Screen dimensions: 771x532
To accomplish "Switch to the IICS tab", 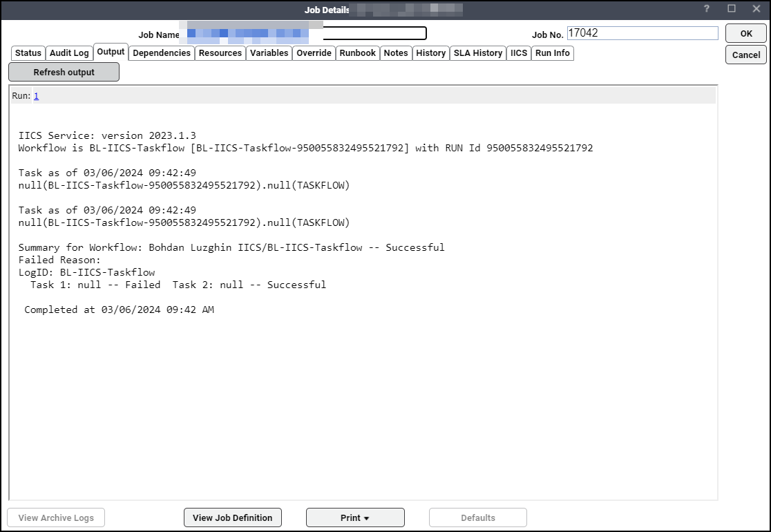I will tap(519, 53).
